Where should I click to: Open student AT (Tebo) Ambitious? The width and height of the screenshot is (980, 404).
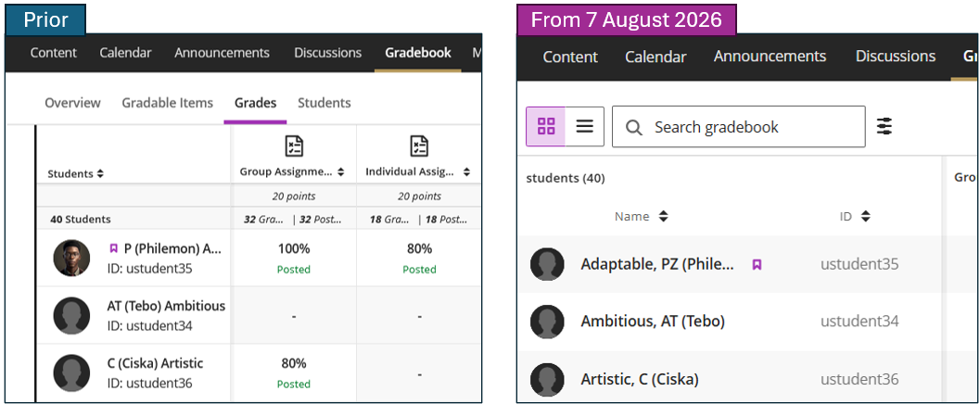point(166,306)
